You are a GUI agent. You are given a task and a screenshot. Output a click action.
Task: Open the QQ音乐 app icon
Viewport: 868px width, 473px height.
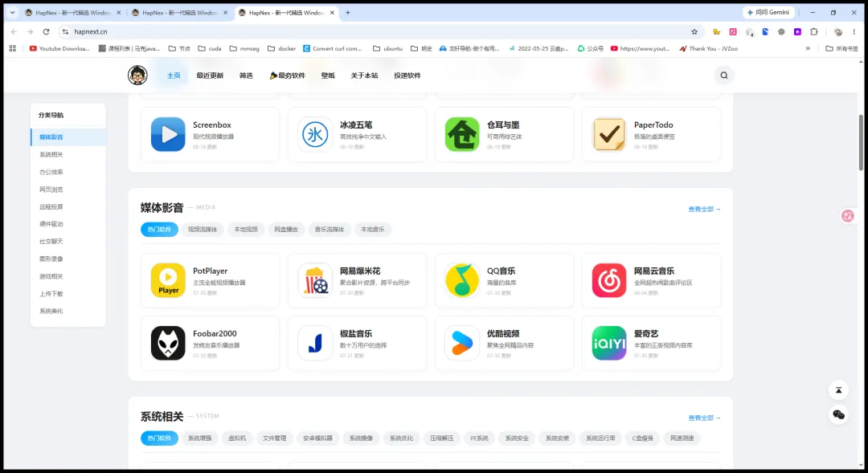point(462,280)
